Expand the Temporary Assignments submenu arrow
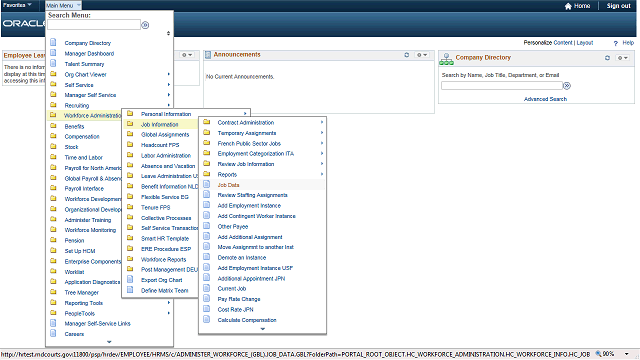The width and height of the screenshot is (640, 360). tap(322, 133)
